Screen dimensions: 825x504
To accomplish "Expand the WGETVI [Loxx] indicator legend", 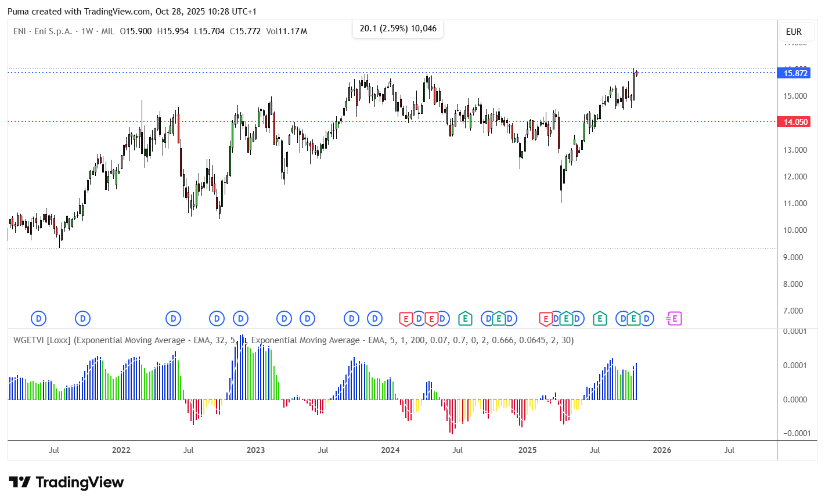I will pyautogui.click(x=42, y=340).
